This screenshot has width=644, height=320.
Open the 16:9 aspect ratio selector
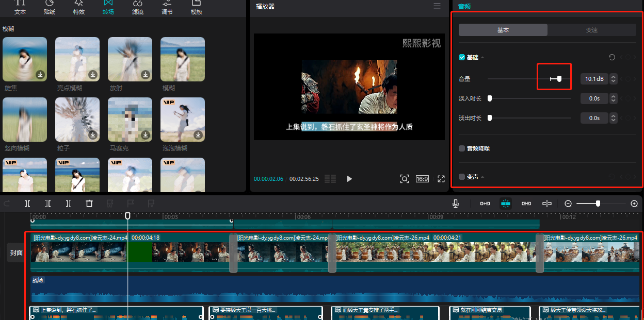422,179
